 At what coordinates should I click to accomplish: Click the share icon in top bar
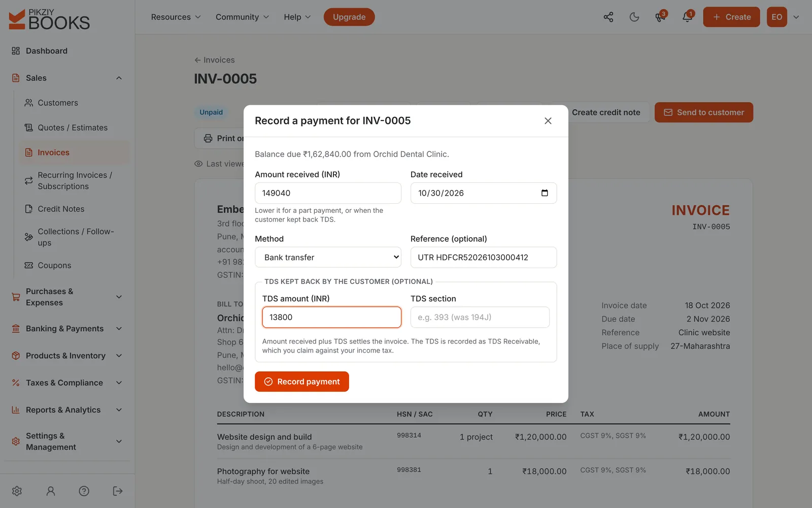[608, 17]
